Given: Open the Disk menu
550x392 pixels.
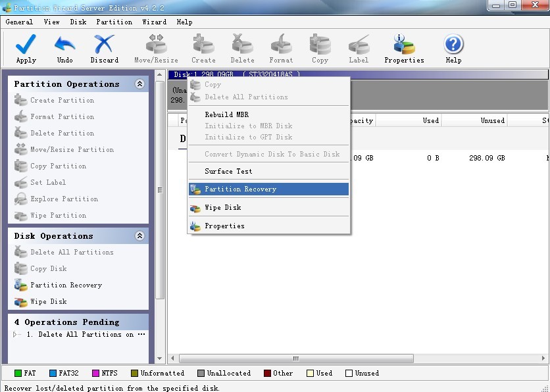Looking at the screenshot, I should pos(78,22).
